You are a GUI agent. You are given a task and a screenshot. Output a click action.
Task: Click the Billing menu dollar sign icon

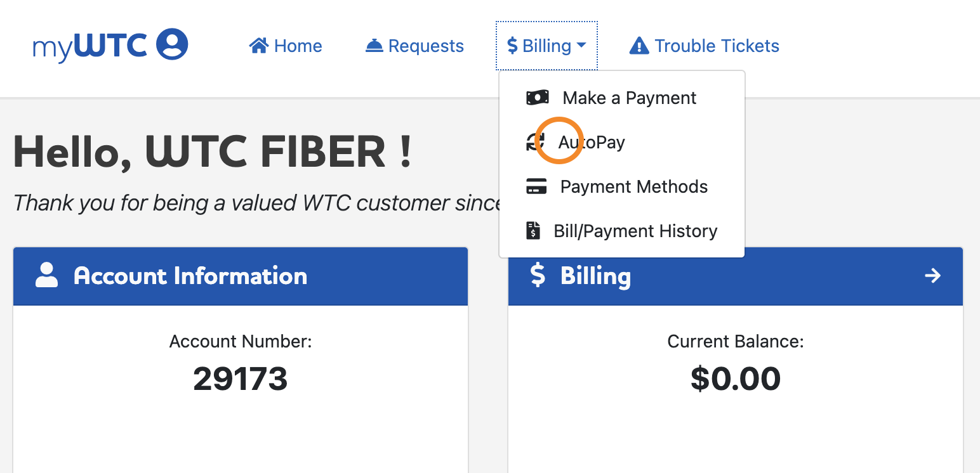513,46
